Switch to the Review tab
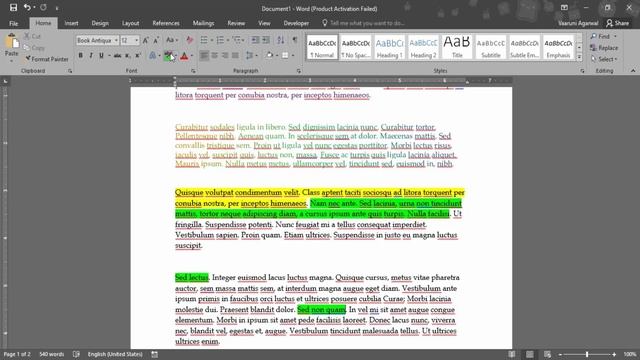 236,23
